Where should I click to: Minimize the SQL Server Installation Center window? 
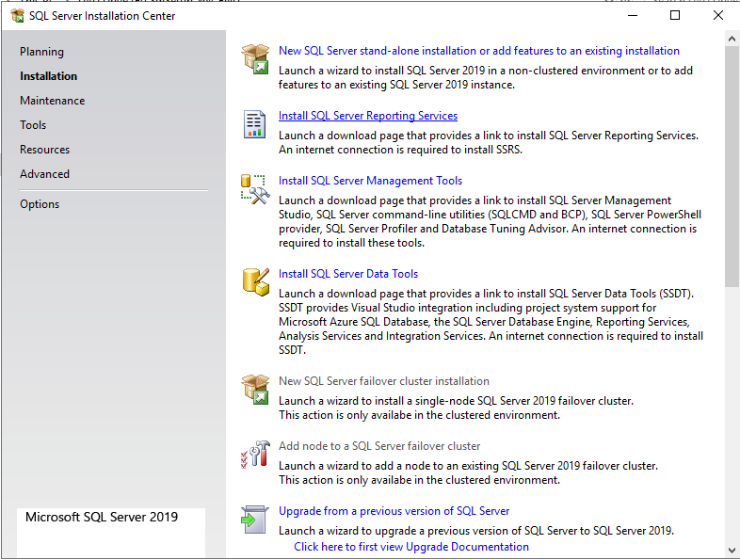pyautogui.click(x=633, y=16)
